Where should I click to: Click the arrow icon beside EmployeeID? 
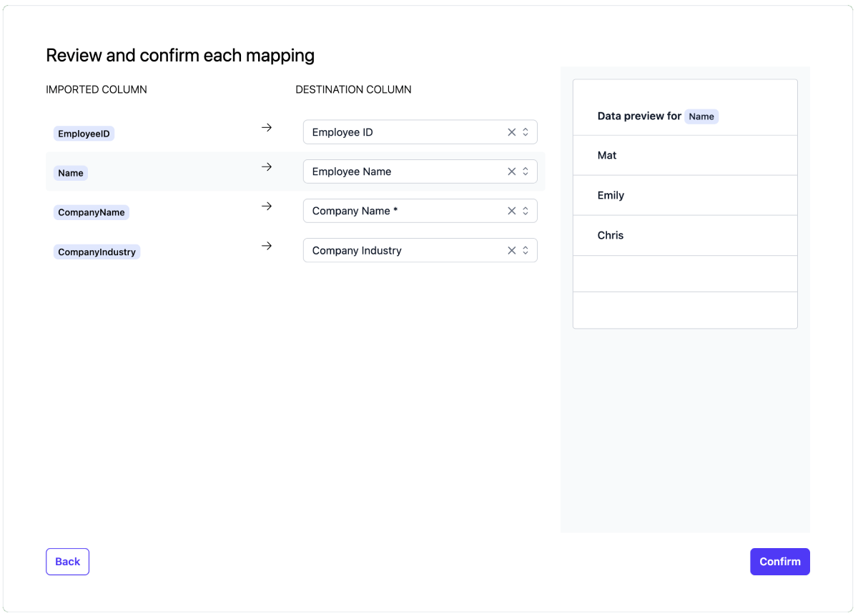point(267,127)
